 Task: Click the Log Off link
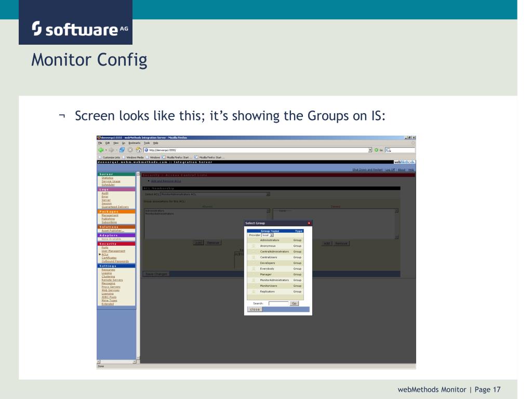390,170
